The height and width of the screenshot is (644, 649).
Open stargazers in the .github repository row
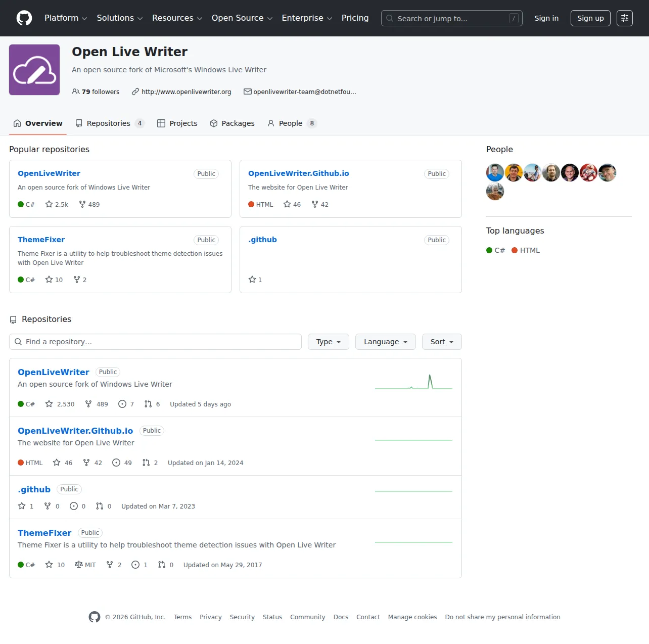pos(26,506)
